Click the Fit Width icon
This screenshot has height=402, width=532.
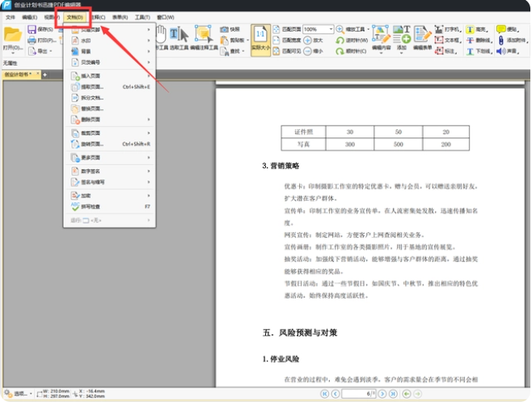[277, 40]
